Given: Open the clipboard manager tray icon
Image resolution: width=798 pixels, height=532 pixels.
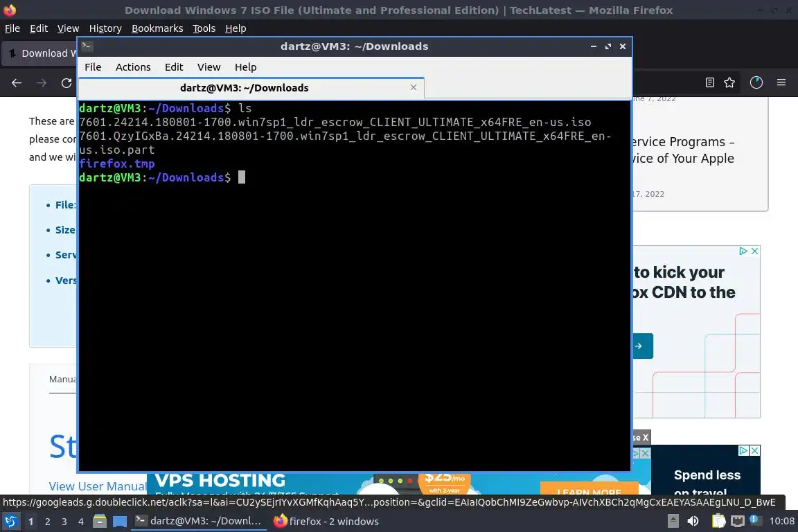Looking at the screenshot, I should (x=718, y=521).
